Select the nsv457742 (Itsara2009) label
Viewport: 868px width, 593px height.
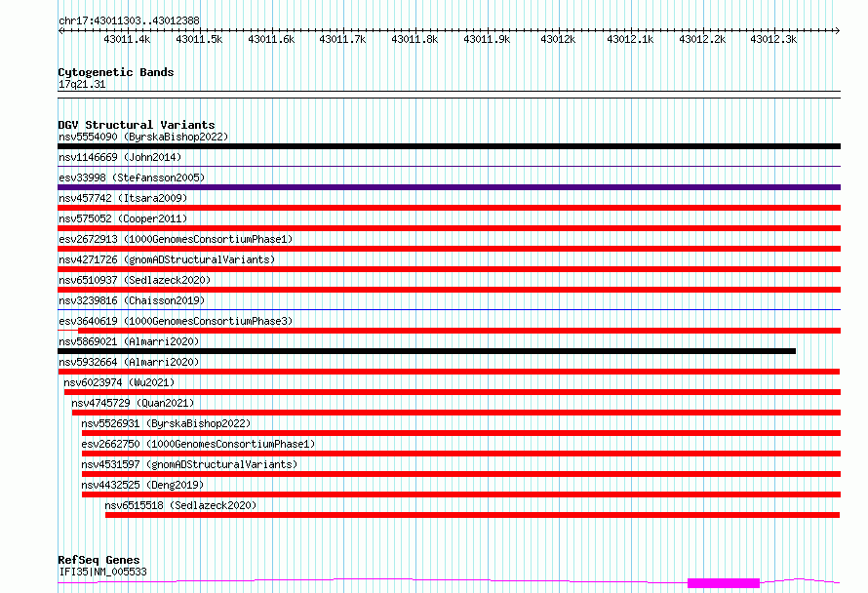[123, 198]
